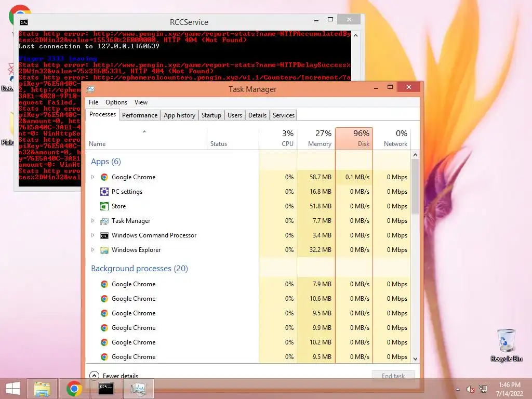Click the 51.8 MB memory value

[x=320, y=206]
